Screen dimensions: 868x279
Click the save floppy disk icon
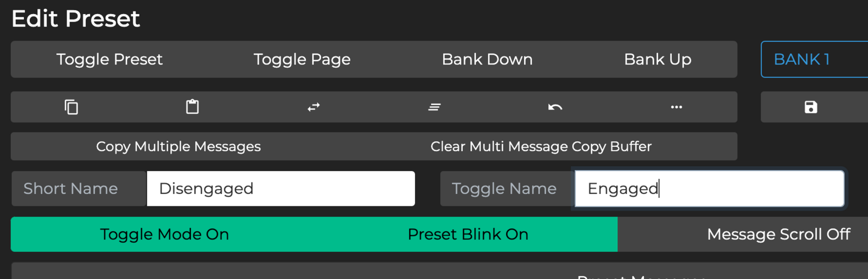[810, 107]
